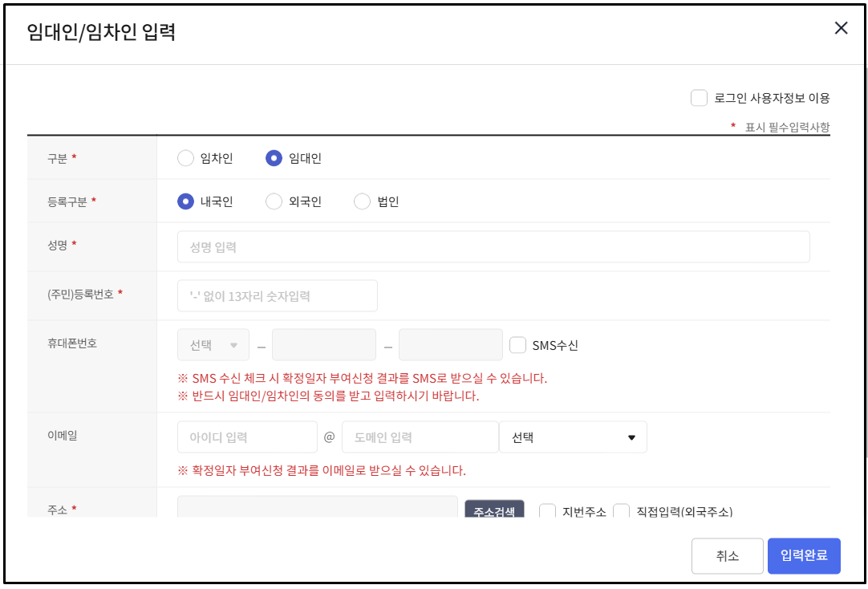Choose 내국인 registration type
Viewport: 868px width, 589px height.
point(185,201)
